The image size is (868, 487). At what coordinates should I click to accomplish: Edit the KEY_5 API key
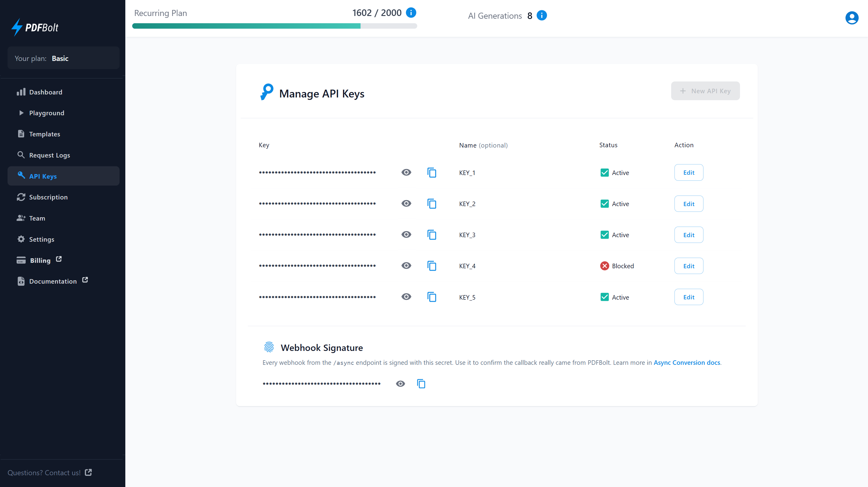(688, 297)
